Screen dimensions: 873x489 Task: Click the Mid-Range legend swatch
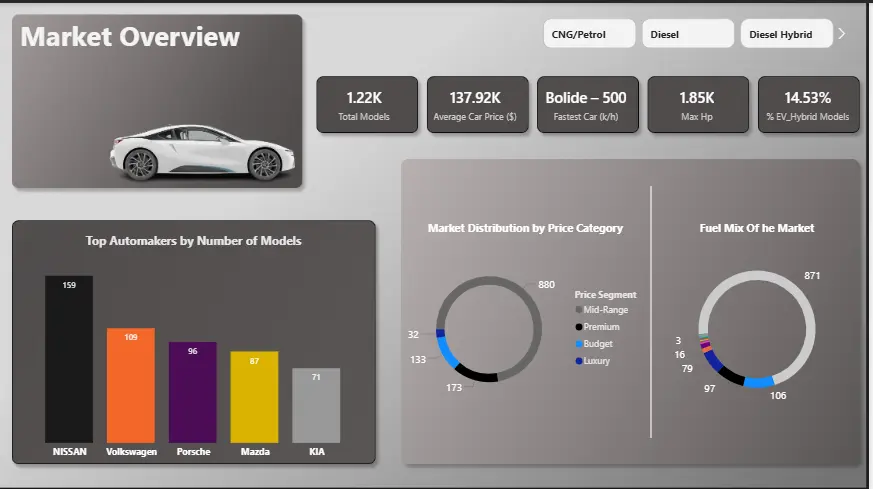click(578, 310)
